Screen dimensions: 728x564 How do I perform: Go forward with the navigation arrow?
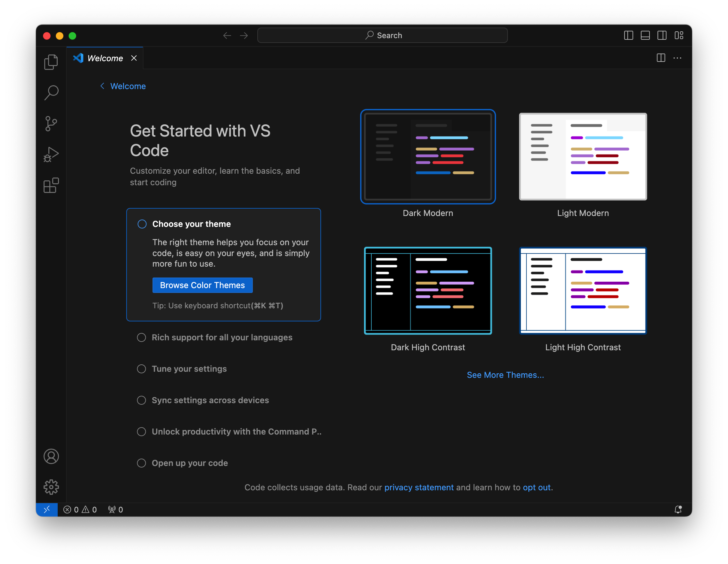pos(244,35)
